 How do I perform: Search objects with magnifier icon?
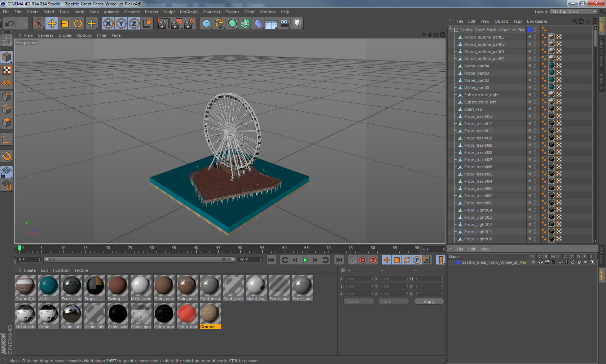(575, 21)
